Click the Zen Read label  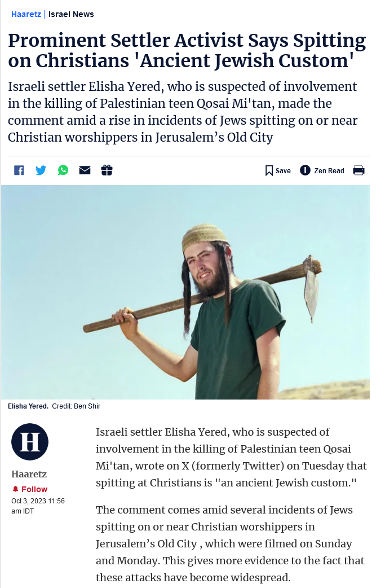(x=329, y=170)
